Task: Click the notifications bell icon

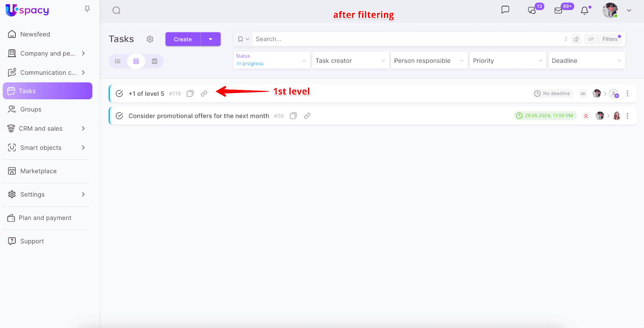Action: coord(584,10)
